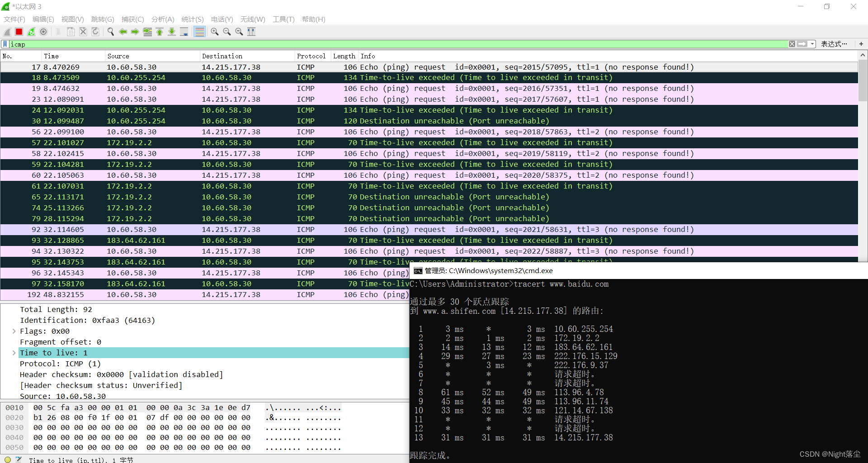
Task: Open capture file properties status icon
Action: 19,459
